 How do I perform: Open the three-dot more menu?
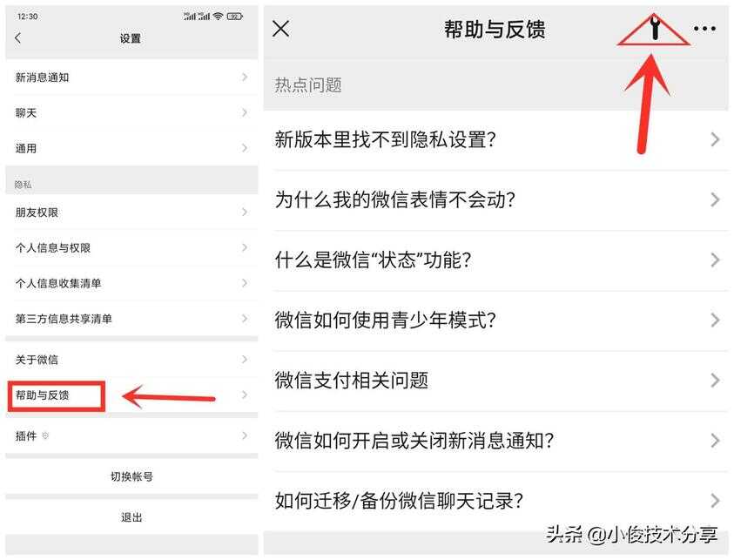[x=704, y=29]
